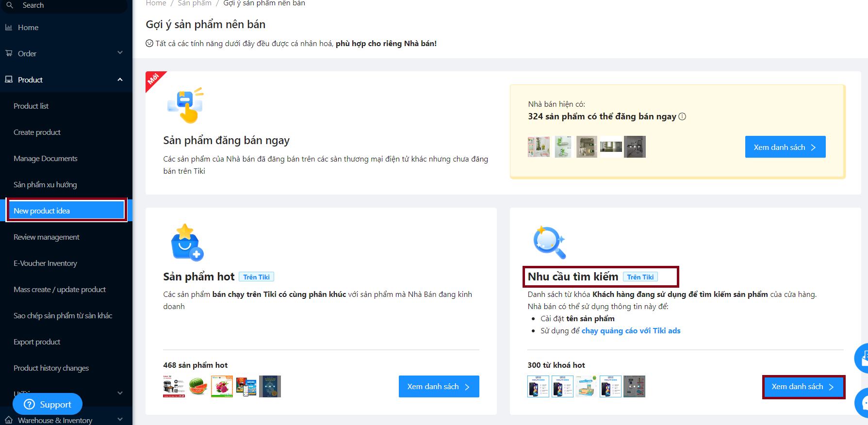Click the Sản phẩm đăng bán ngay hand icon
The width and height of the screenshot is (868, 425).
(x=185, y=105)
